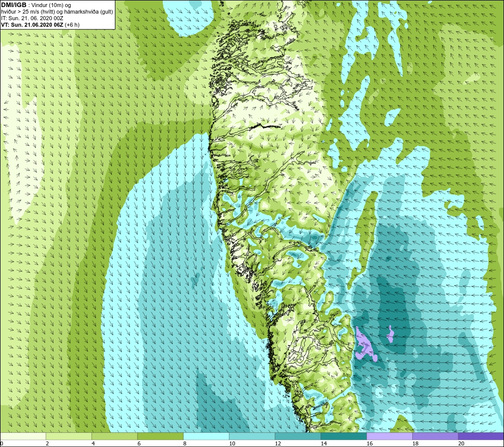Click the 'Vindur (10m) og' label
Image resolution: width=504 pixels, height=447 pixels.
tap(51, 6)
